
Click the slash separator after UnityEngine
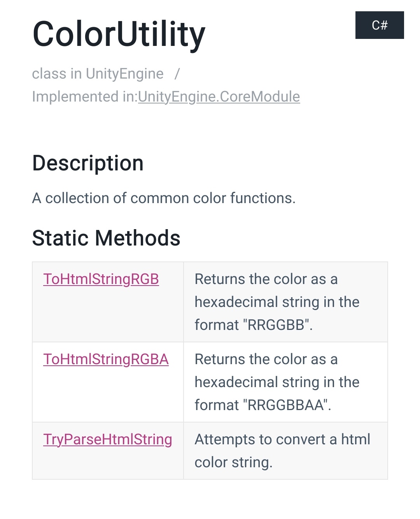[x=177, y=74]
